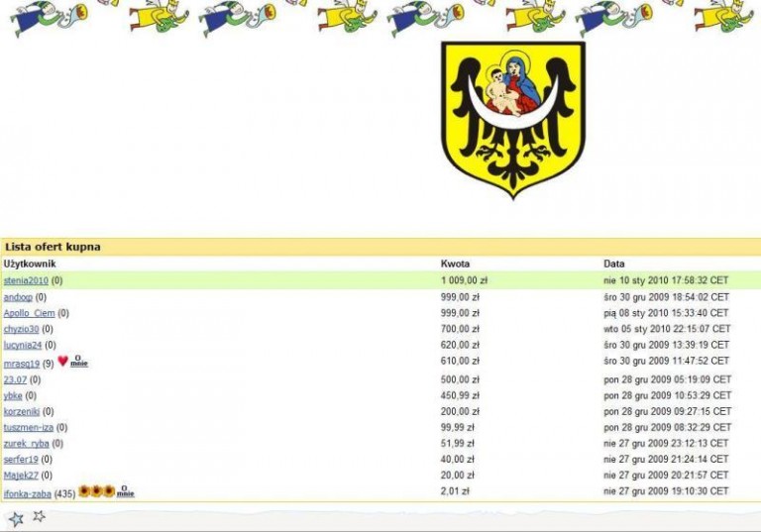
Task: Open the Apollo_Ciem user link
Action: 29,313
